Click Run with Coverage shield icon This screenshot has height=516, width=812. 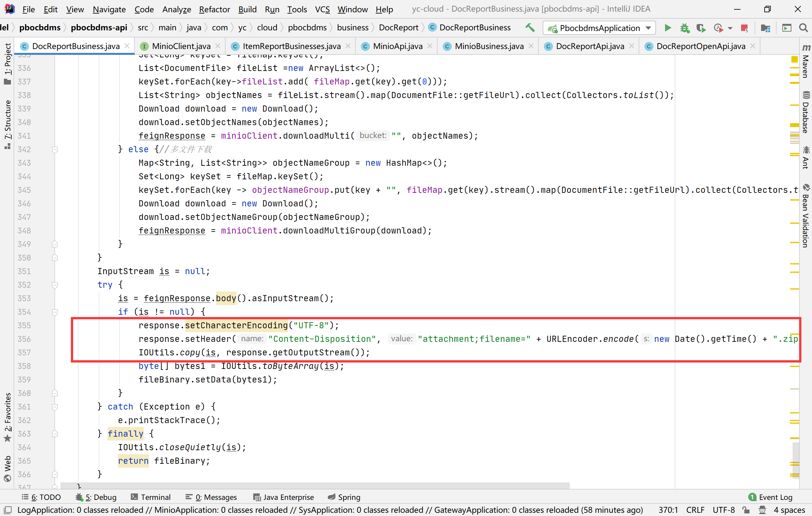[x=701, y=28]
